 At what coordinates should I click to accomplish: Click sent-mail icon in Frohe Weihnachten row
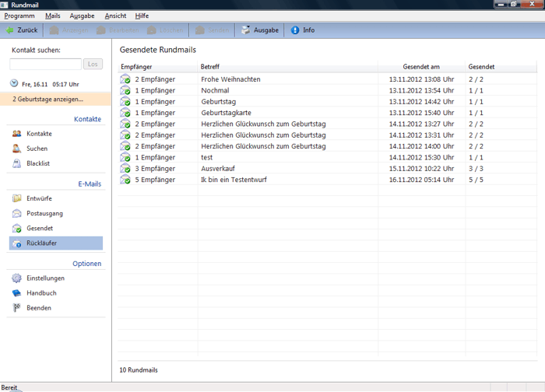click(x=125, y=79)
